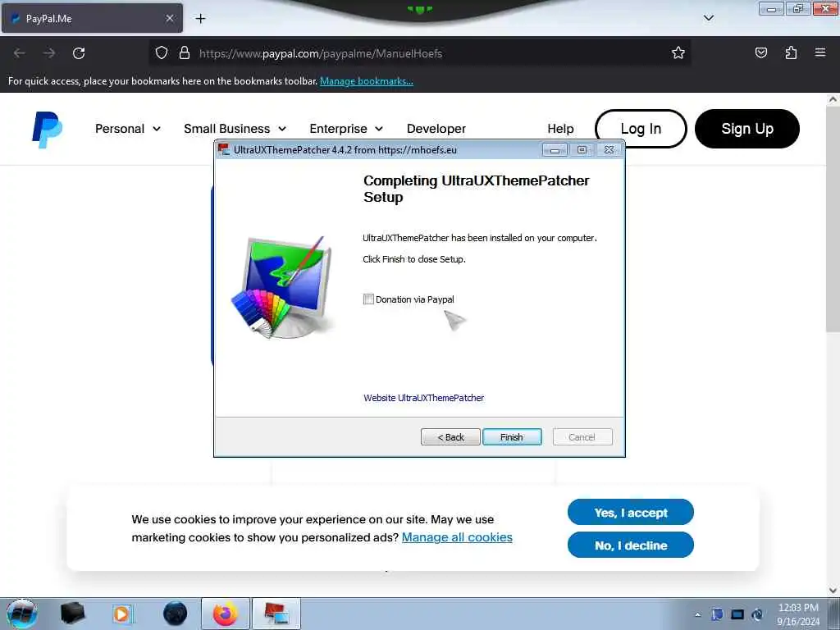Viewport: 840px width, 630px height.
Task: Open the black folder taskbar icon
Action: [x=72, y=614]
